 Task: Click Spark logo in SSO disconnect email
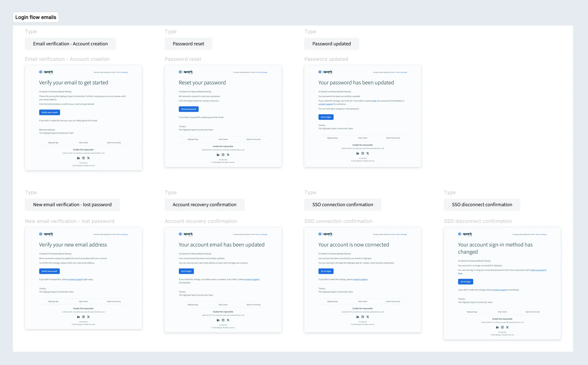click(x=465, y=234)
